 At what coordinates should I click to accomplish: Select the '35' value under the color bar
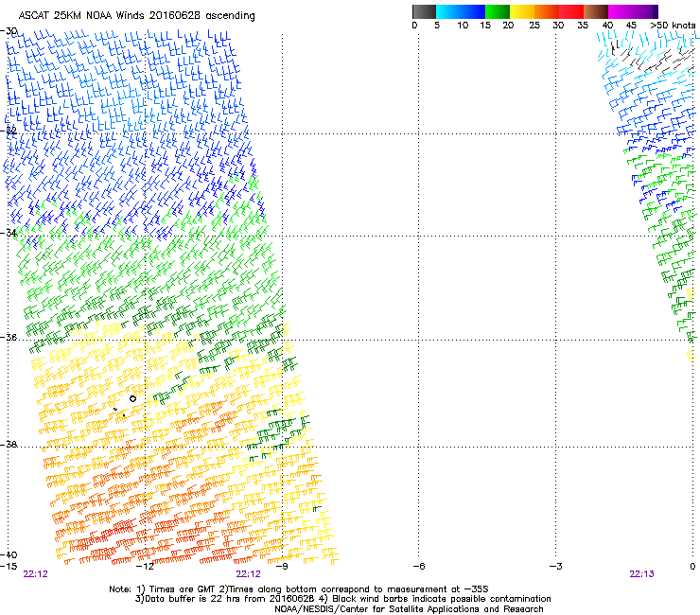583,26
